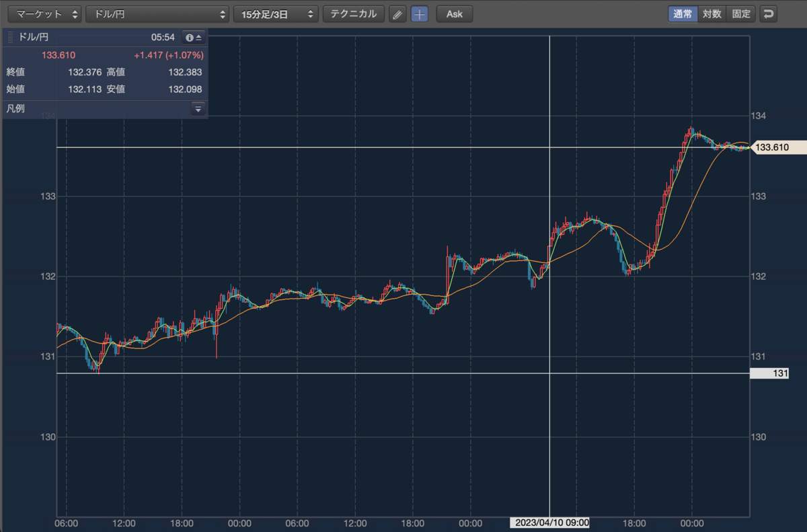Click the ドル/円 title in info panel
The image size is (807, 532).
point(34,38)
